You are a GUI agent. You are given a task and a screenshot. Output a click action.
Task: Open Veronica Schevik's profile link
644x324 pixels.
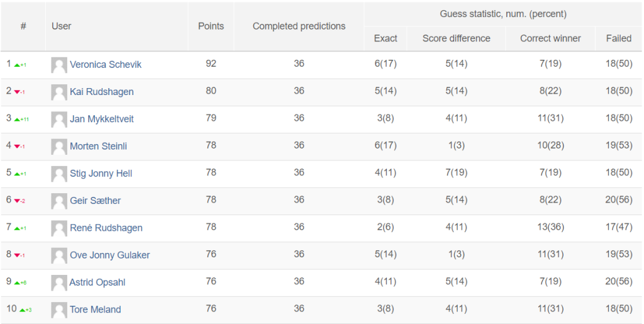click(x=106, y=64)
